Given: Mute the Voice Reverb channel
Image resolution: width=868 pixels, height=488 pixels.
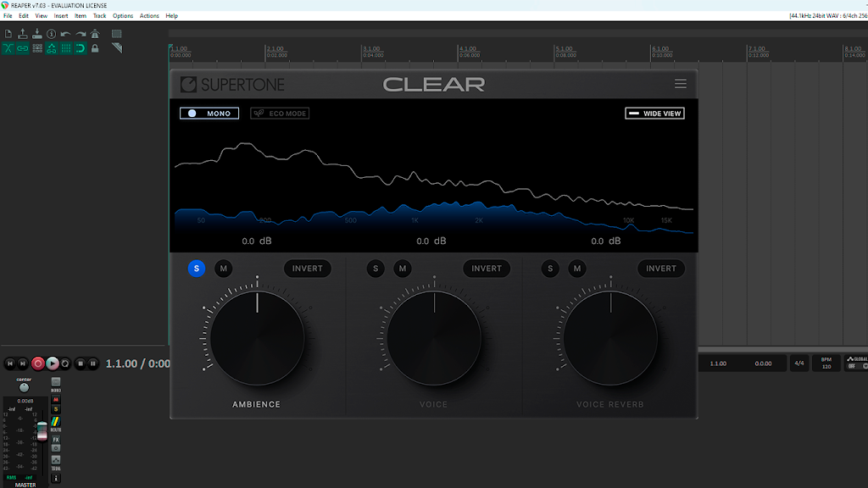Looking at the screenshot, I should pos(577,269).
